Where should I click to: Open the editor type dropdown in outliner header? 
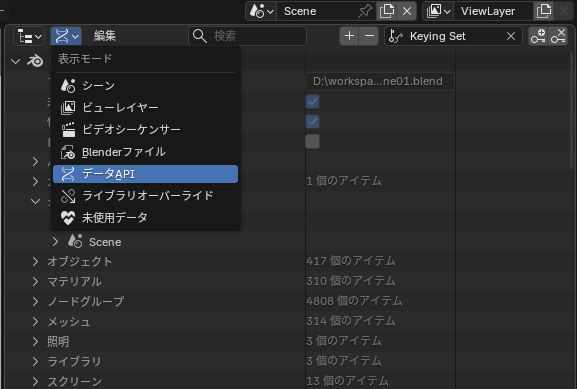click(29, 36)
